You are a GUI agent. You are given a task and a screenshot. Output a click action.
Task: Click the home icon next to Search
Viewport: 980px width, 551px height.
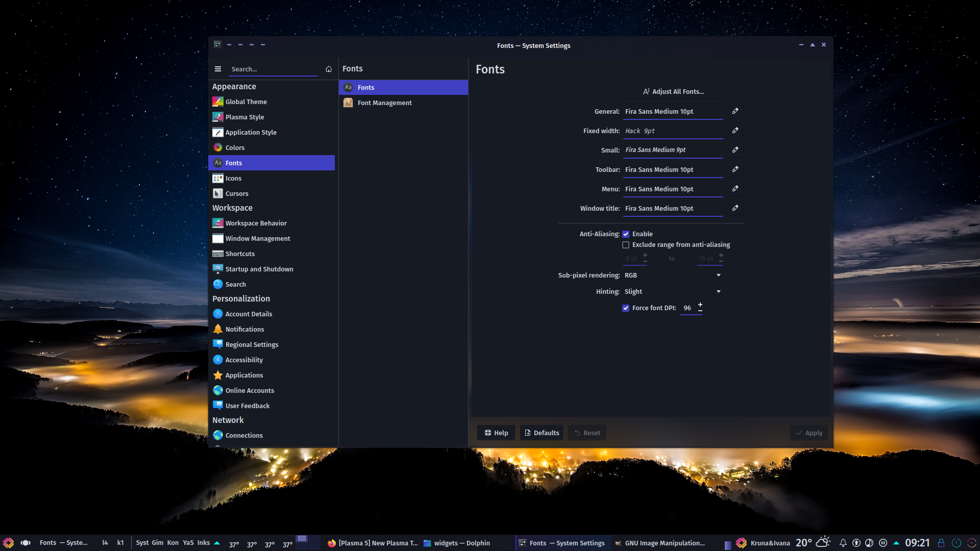click(329, 69)
